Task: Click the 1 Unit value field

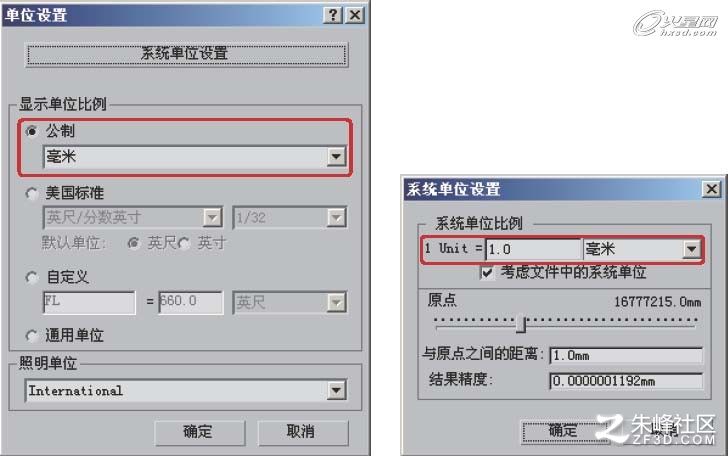Action: coord(533,249)
